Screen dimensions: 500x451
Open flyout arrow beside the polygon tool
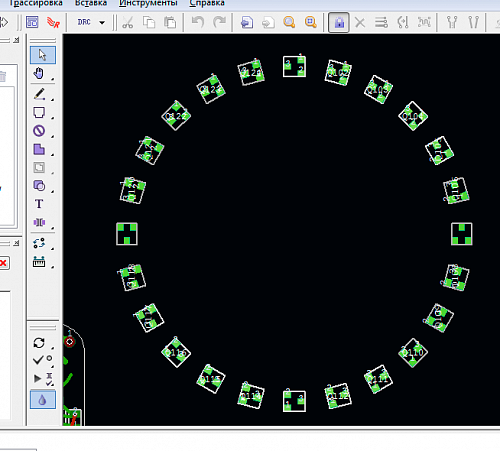53,155
